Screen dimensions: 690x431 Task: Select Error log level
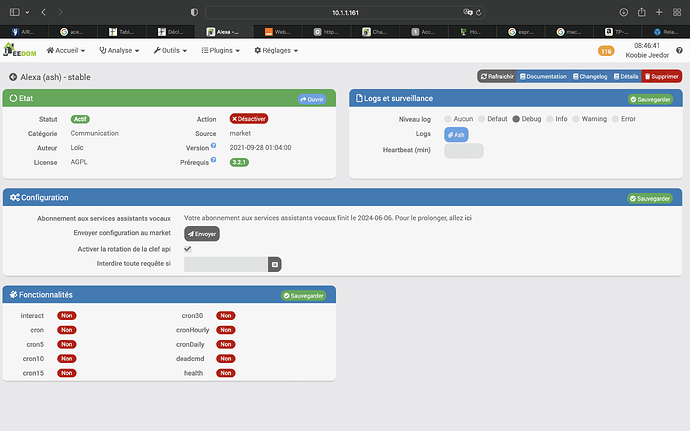(615, 119)
